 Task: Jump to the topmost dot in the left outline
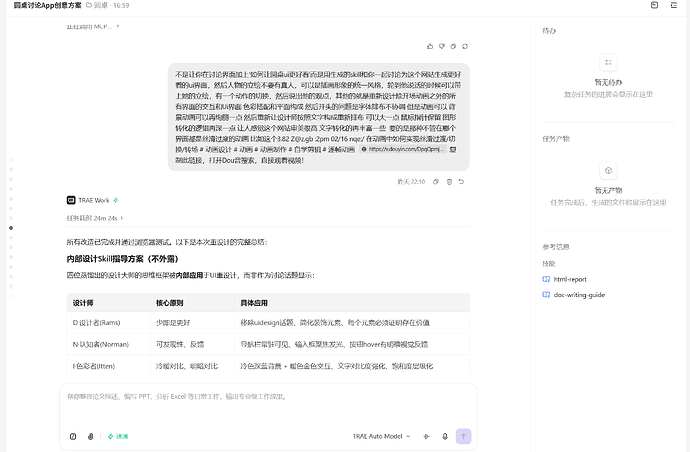(11, 160)
